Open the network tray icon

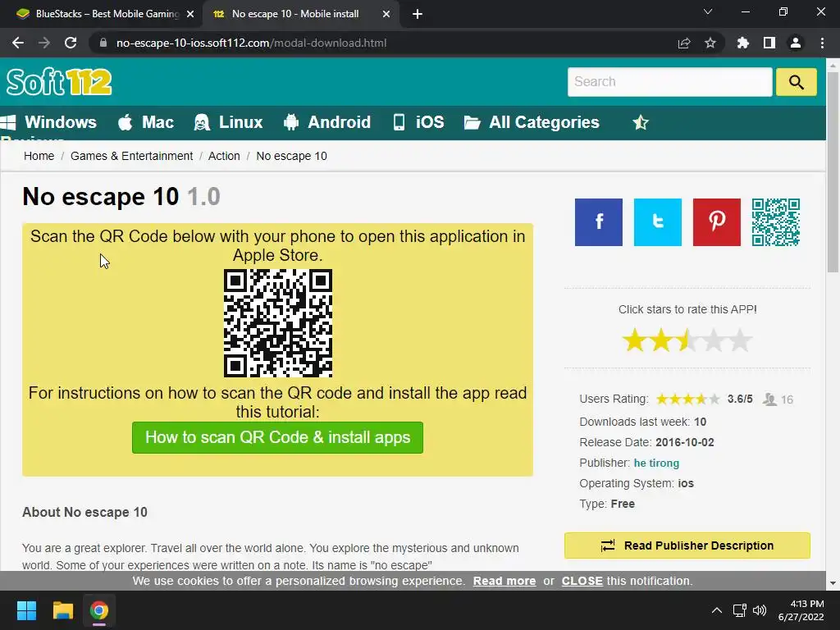click(740, 610)
